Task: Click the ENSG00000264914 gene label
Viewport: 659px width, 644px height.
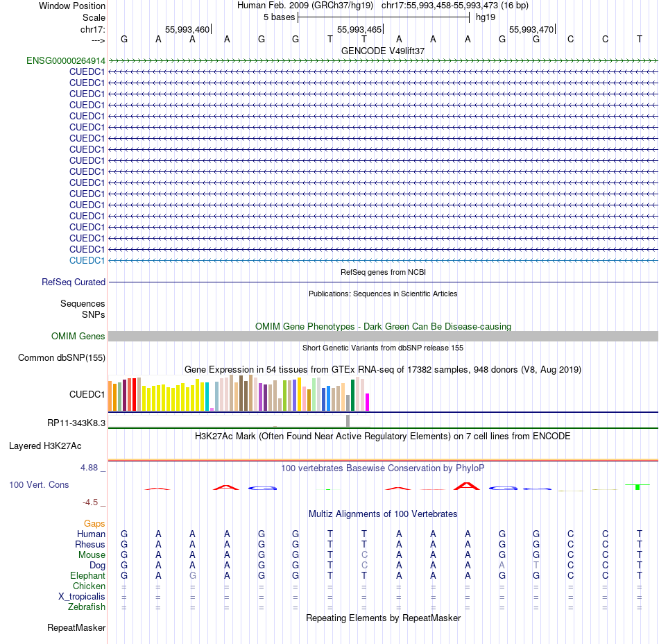Action: [x=66, y=60]
